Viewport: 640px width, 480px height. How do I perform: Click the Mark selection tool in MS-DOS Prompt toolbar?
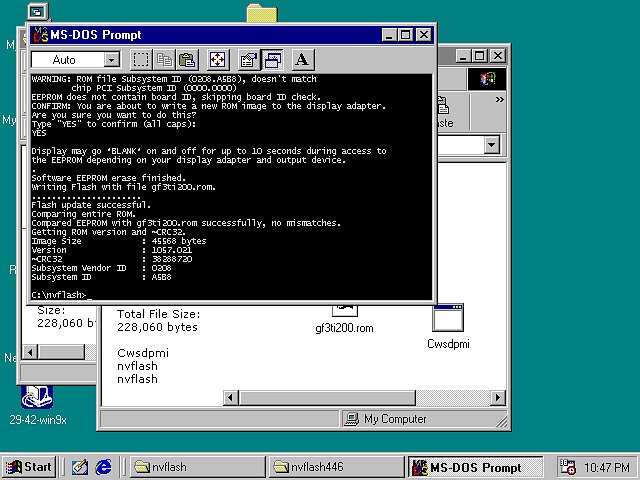point(141,60)
